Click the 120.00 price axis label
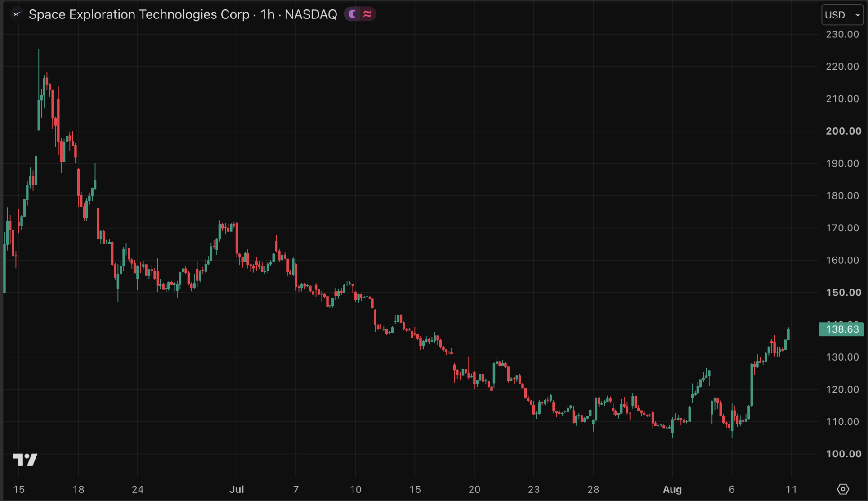868x501 pixels. pyautogui.click(x=842, y=389)
